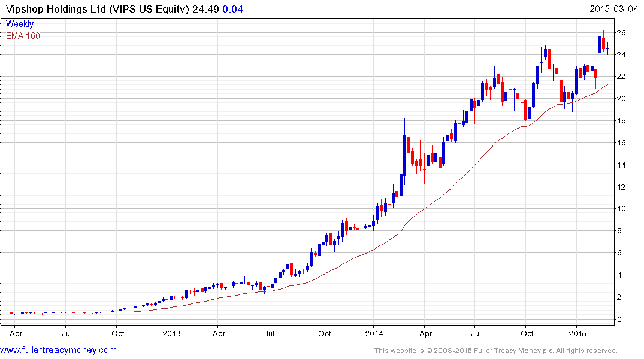Image resolution: width=644 pixels, height=359 pixels.
Task: Click the copyright notice text
Action: pos(496,351)
